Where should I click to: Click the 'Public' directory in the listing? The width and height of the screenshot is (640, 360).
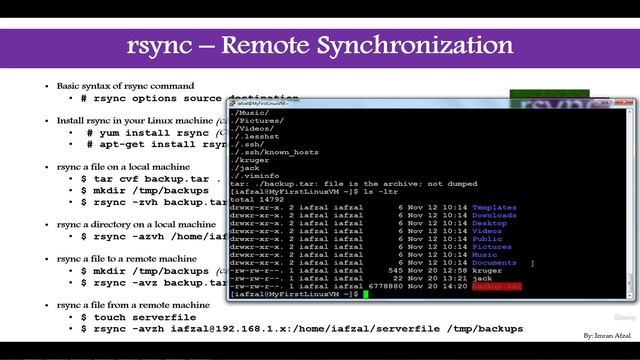pyautogui.click(x=487, y=239)
